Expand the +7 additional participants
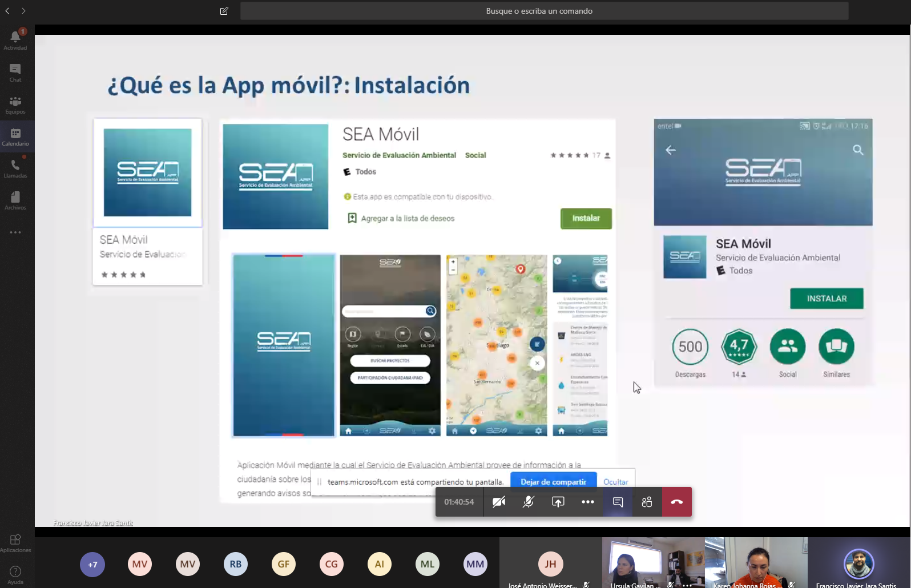911x588 pixels. pos(92,565)
